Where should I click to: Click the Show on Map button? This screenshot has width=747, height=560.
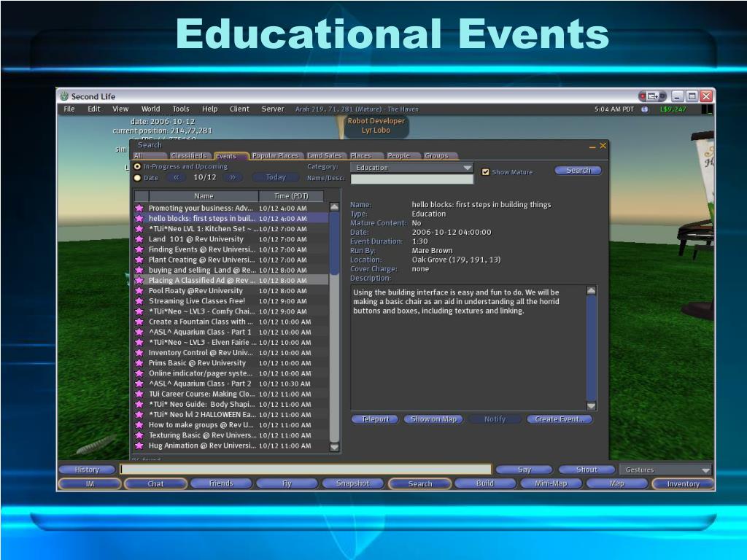click(x=433, y=419)
